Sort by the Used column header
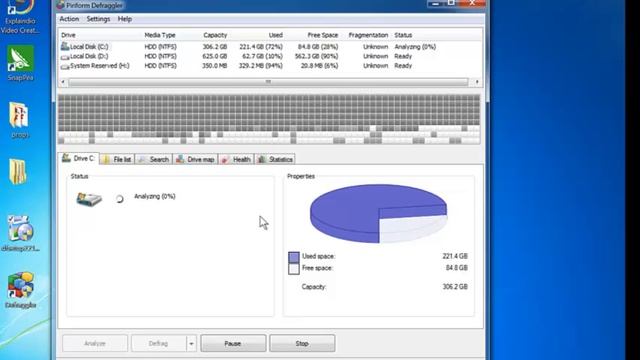This screenshot has width=640, height=360. pyautogui.click(x=276, y=35)
